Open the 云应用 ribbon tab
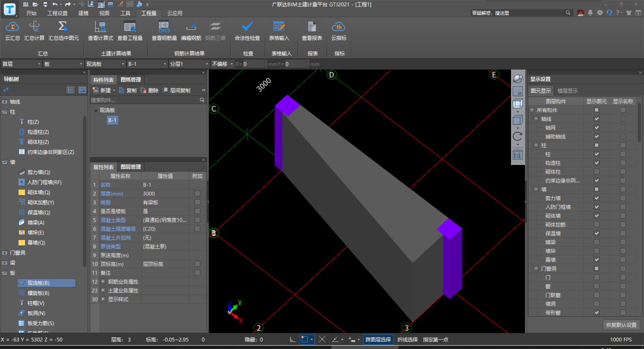The height and width of the screenshot is (349, 644). click(x=175, y=13)
